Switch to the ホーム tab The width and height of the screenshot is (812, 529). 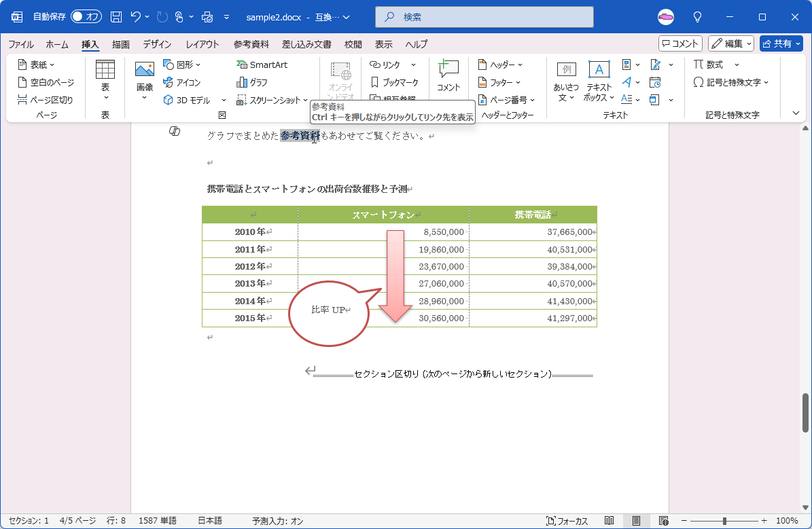click(x=57, y=45)
